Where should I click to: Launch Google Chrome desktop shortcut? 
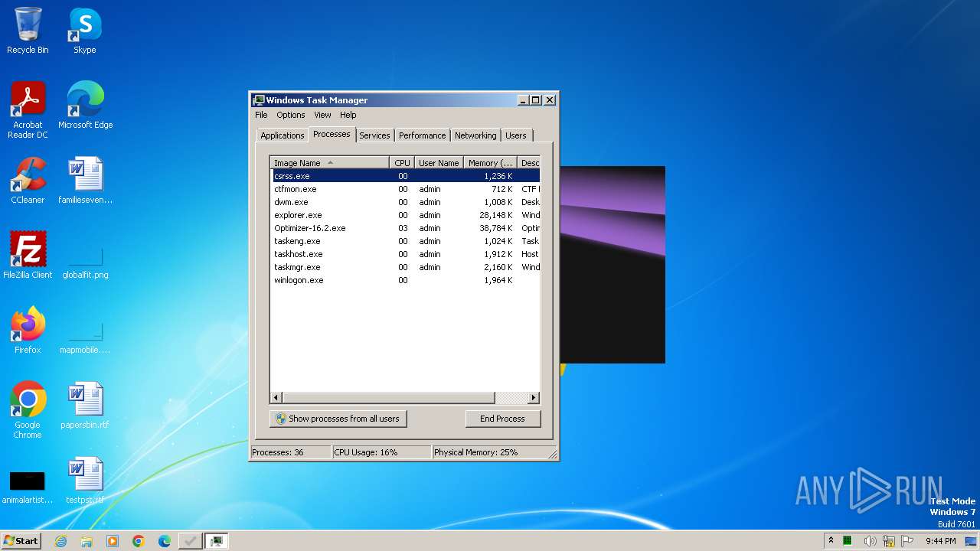(x=28, y=410)
